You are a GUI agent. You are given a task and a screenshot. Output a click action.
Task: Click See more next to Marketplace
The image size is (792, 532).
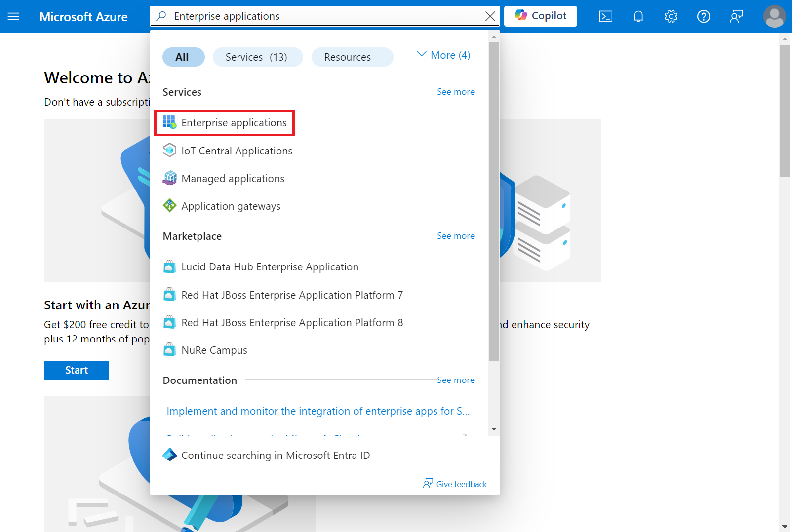coord(455,236)
